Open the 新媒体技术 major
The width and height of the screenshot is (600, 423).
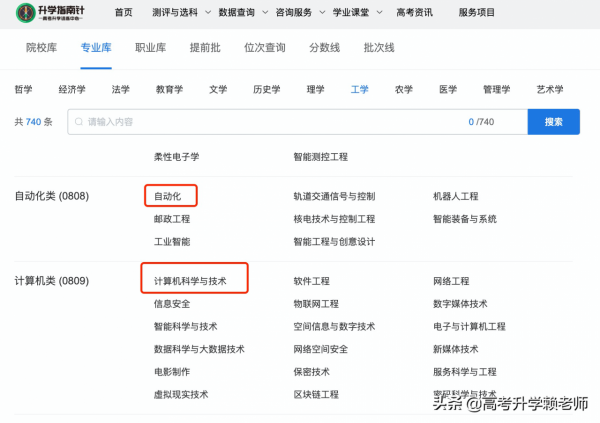[x=456, y=349]
